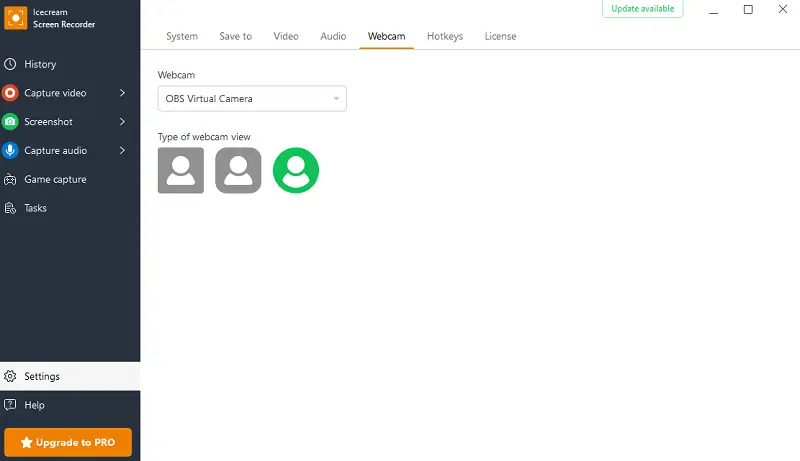
Task: Expand the Screenshot submenu arrow
Action: click(122, 122)
